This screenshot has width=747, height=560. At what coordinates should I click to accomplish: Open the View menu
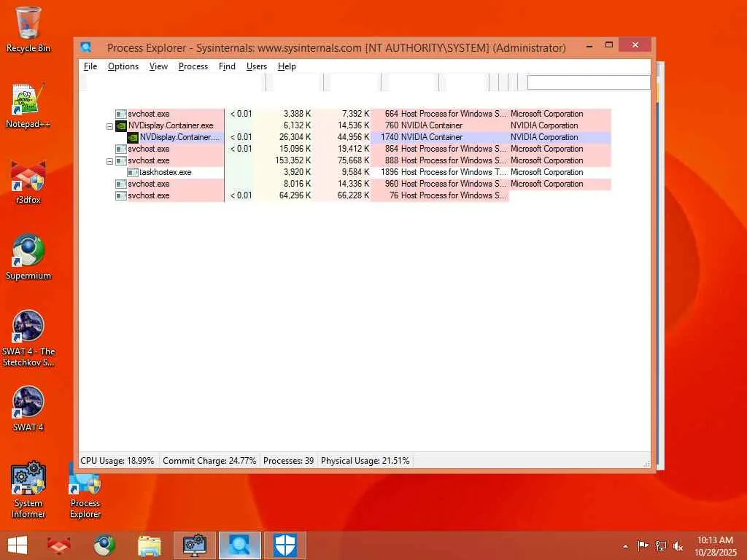pyautogui.click(x=158, y=66)
